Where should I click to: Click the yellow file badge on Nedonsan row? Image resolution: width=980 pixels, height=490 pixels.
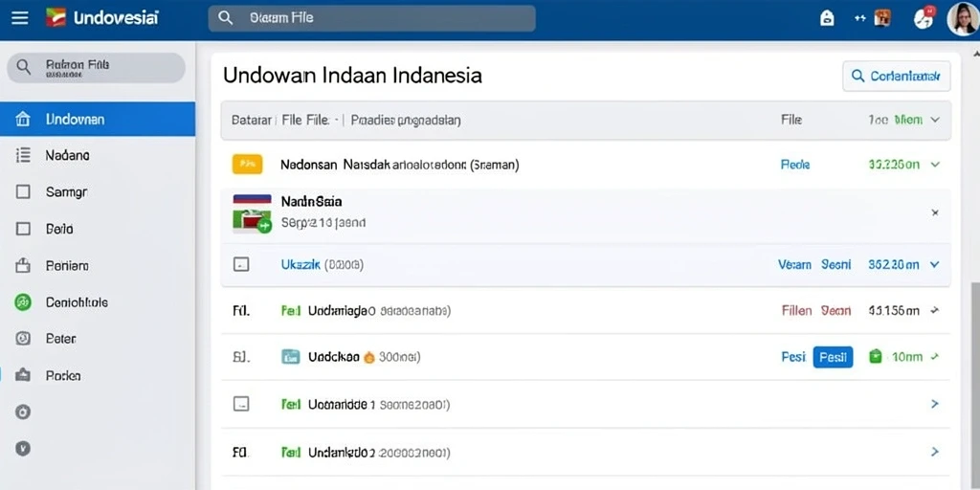[x=247, y=165]
